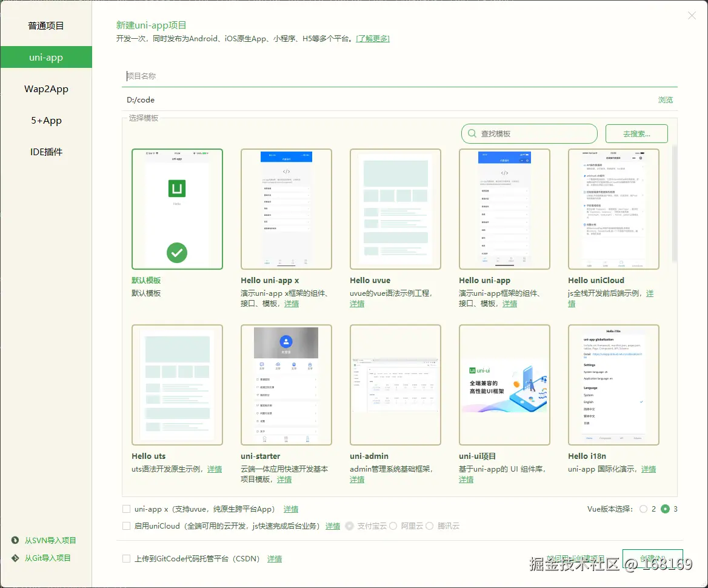This screenshot has width=708, height=588.
Task: Click the SVN import icon
Action: point(15,540)
